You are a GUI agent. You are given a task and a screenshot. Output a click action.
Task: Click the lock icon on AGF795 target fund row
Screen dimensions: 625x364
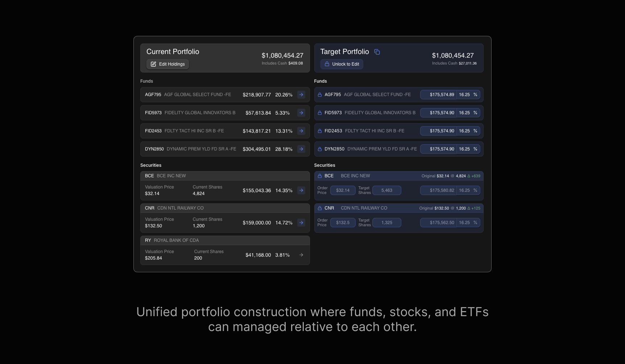(x=319, y=95)
